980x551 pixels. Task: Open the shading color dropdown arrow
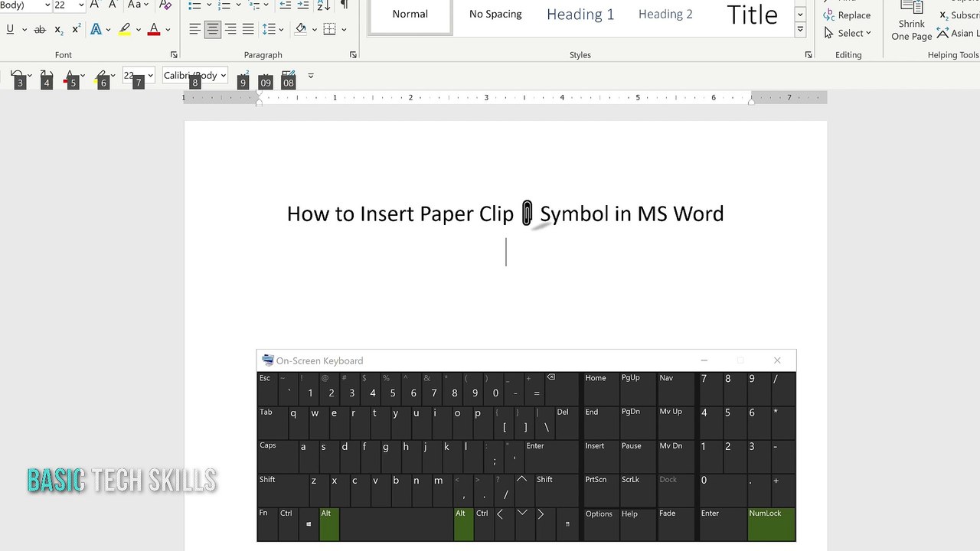[313, 29]
